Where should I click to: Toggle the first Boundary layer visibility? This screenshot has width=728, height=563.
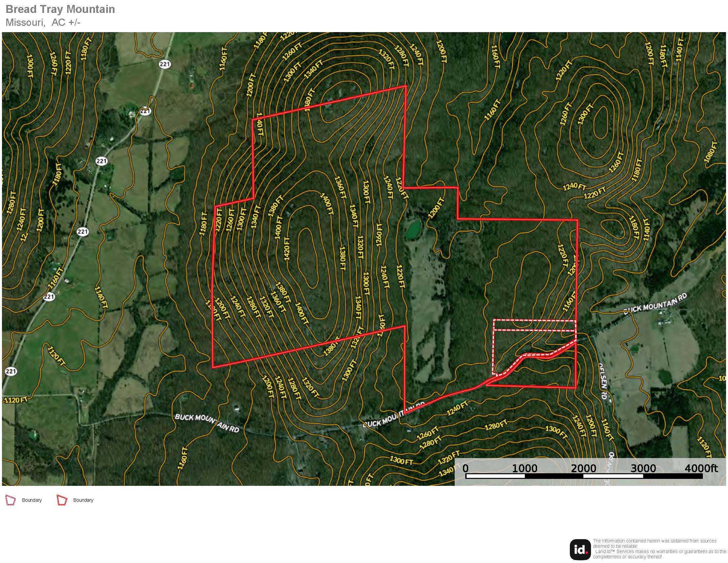point(10,500)
